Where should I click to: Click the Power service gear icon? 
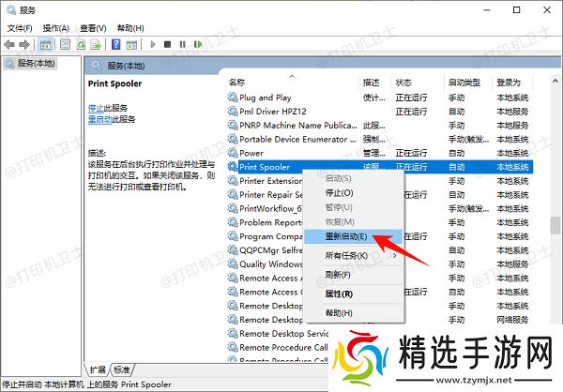(233, 153)
